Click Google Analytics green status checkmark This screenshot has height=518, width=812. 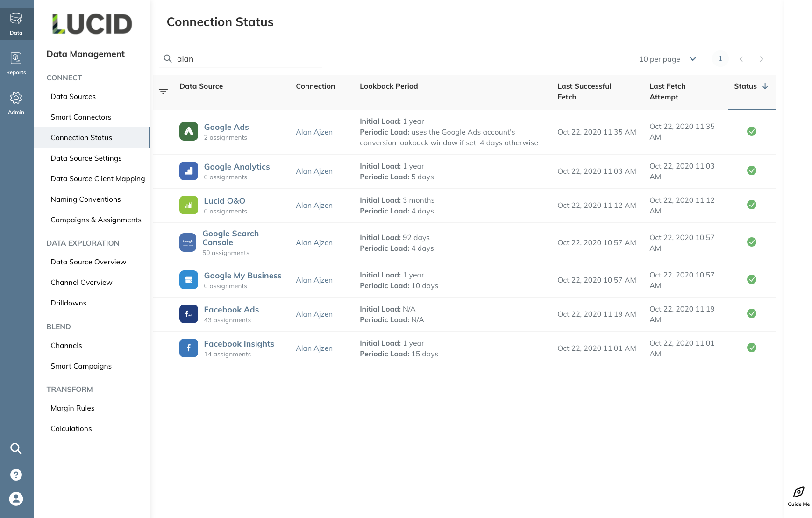(752, 170)
